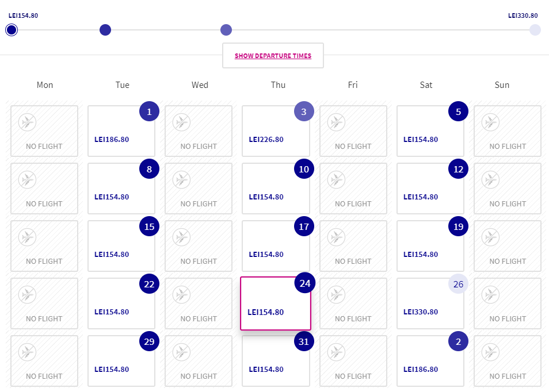
Task: Pick the date circle numbered 5
Action: pos(458,112)
